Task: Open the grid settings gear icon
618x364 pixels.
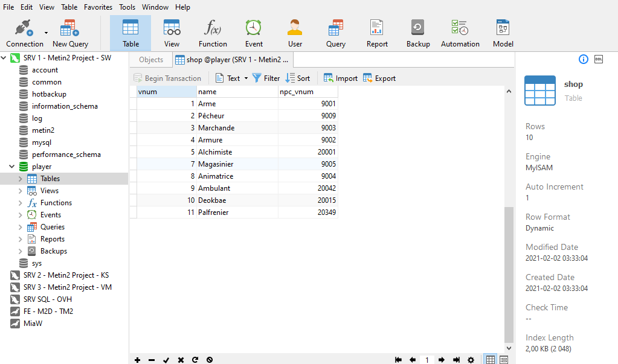Action: point(471,360)
